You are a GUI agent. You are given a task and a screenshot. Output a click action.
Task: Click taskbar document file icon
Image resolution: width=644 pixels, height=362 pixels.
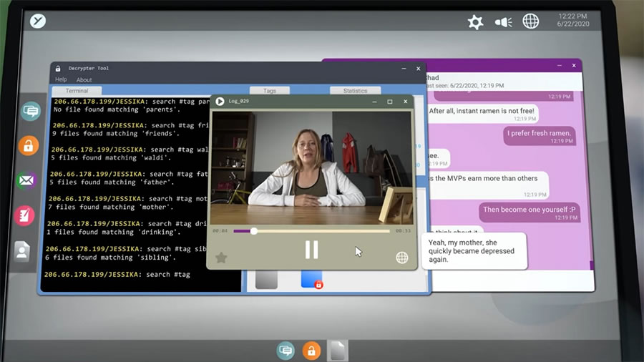coord(338,351)
